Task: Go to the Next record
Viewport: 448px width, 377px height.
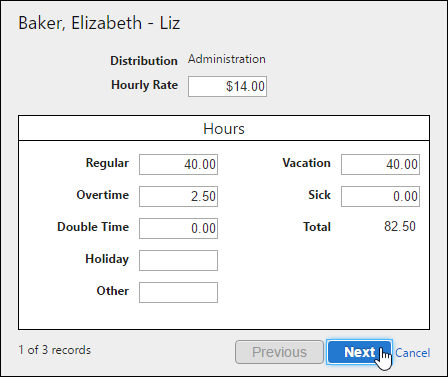Action: pos(359,352)
